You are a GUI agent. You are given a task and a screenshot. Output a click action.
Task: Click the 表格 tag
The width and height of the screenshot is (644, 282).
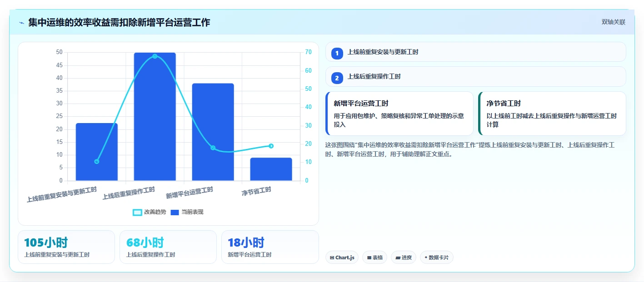pos(374,257)
